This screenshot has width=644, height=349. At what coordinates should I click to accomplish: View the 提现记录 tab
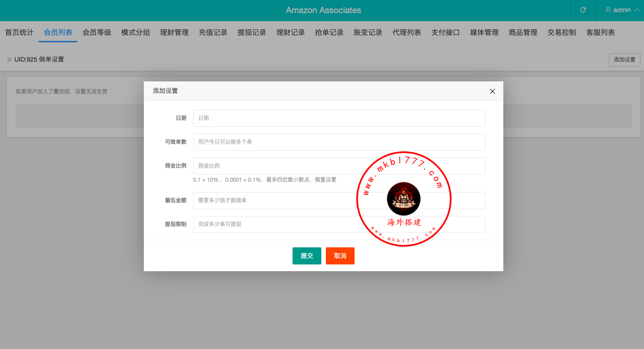(x=252, y=32)
